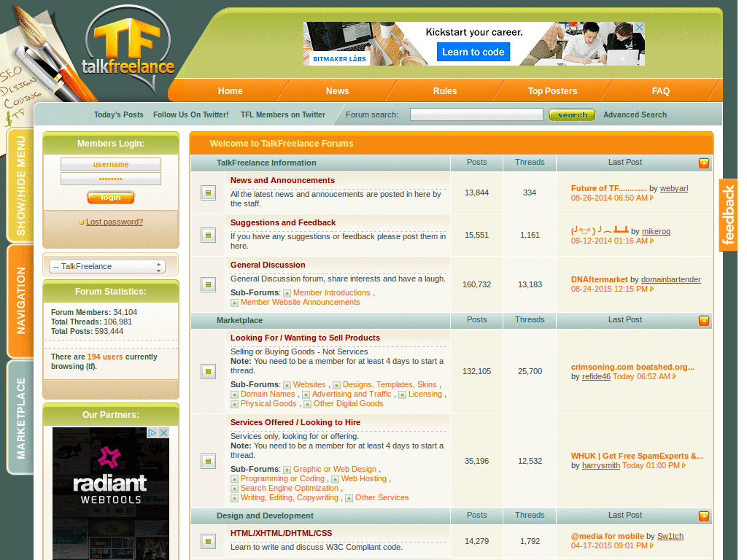Screen dimensions: 747x560
Task: Go to the Home menu item
Action: click(230, 91)
